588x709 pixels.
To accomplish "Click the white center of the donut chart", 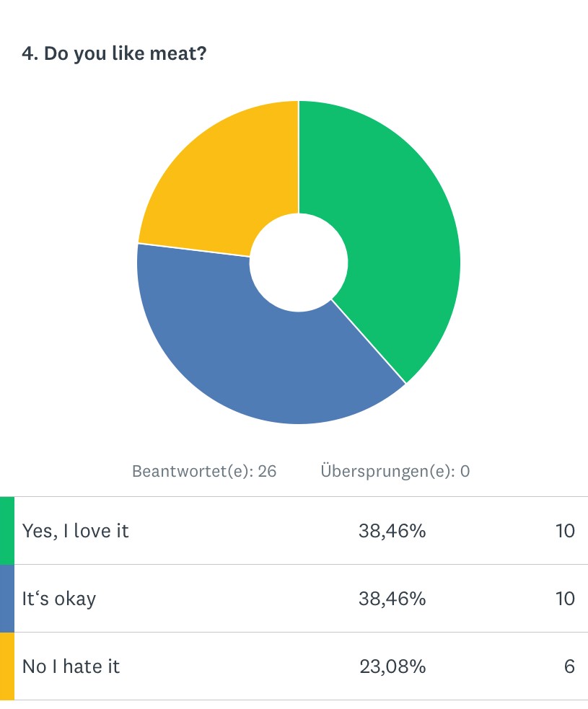I will [x=299, y=263].
